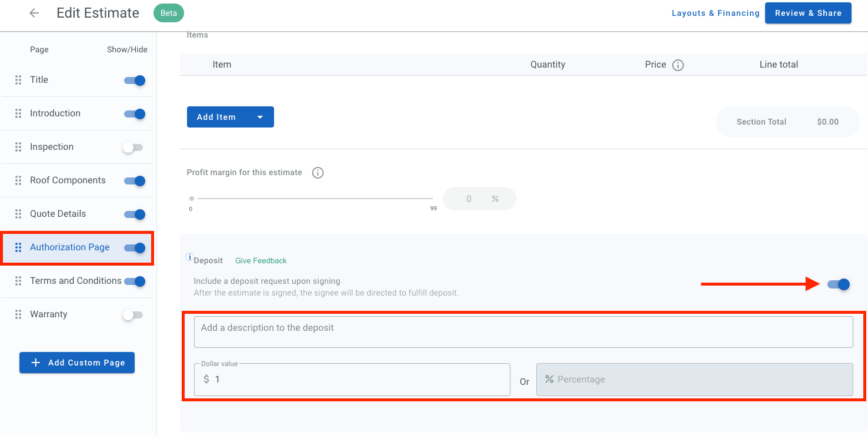
Task: Open the Terms and Conditions page
Action: (x=75, y=281)
